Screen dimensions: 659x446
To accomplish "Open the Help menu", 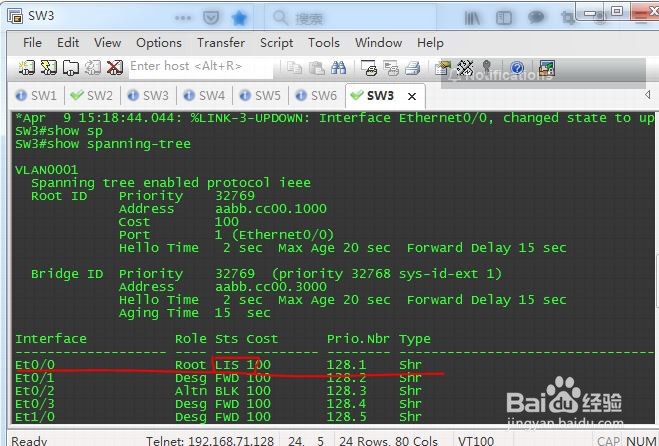I will pyautogui.click(x=430, y=42).
